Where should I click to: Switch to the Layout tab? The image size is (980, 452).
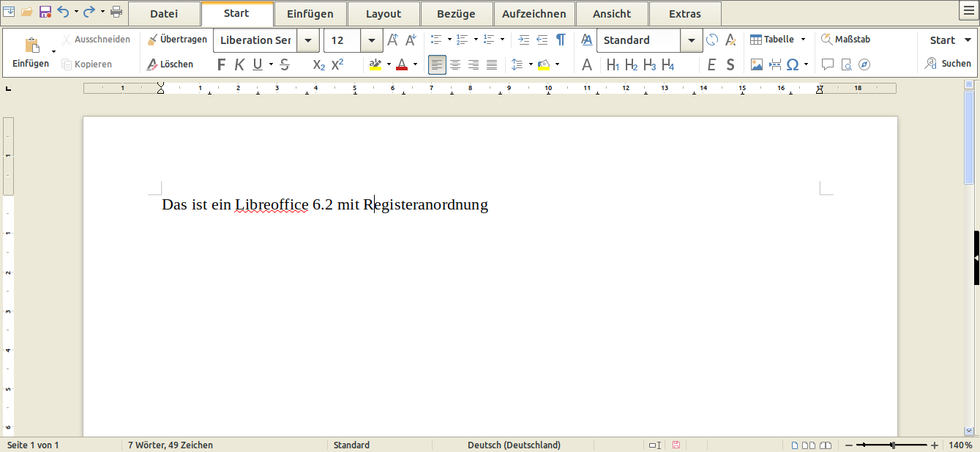tap(384, 14)
